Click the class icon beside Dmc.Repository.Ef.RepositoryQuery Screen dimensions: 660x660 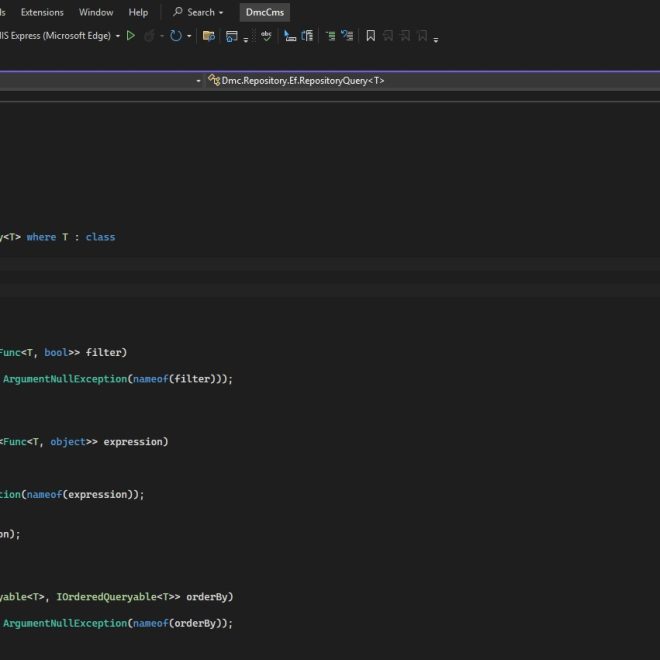tap(214, 80)
